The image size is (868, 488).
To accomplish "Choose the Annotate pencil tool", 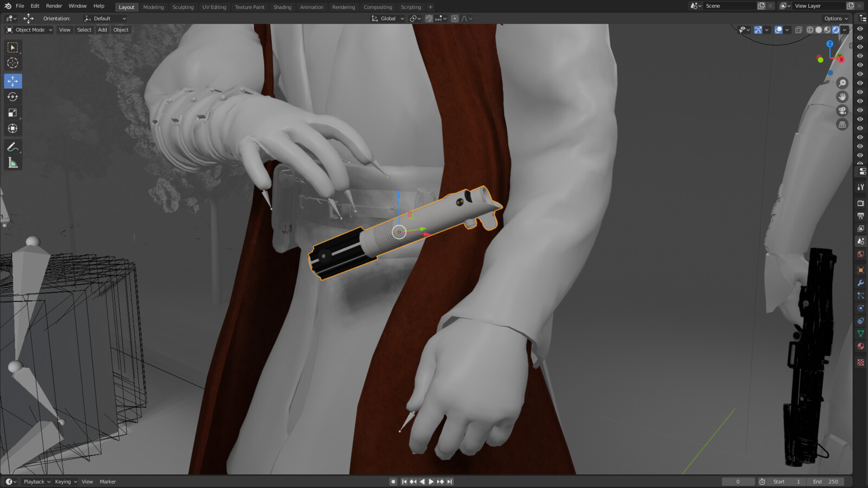I will pos(12,147).
